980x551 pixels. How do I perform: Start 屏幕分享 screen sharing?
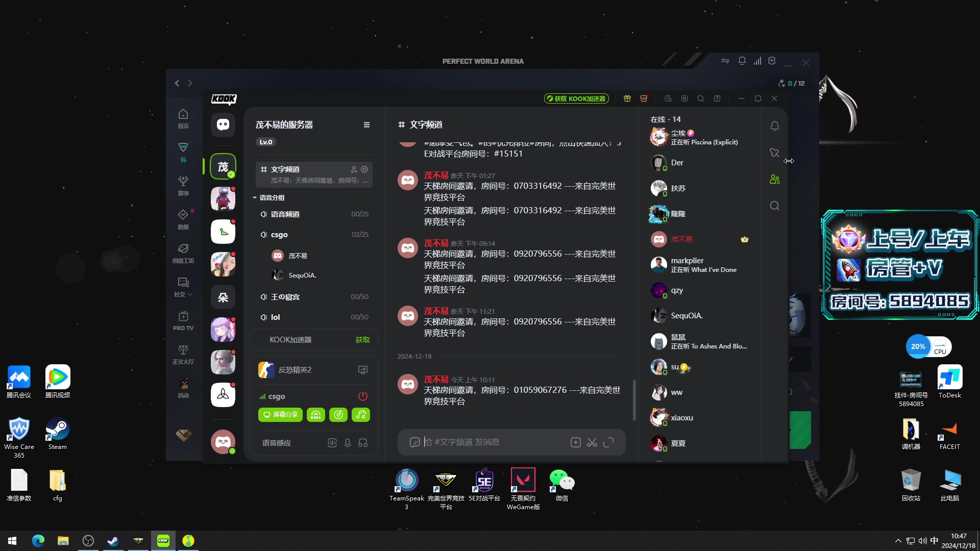pos(280,415)
